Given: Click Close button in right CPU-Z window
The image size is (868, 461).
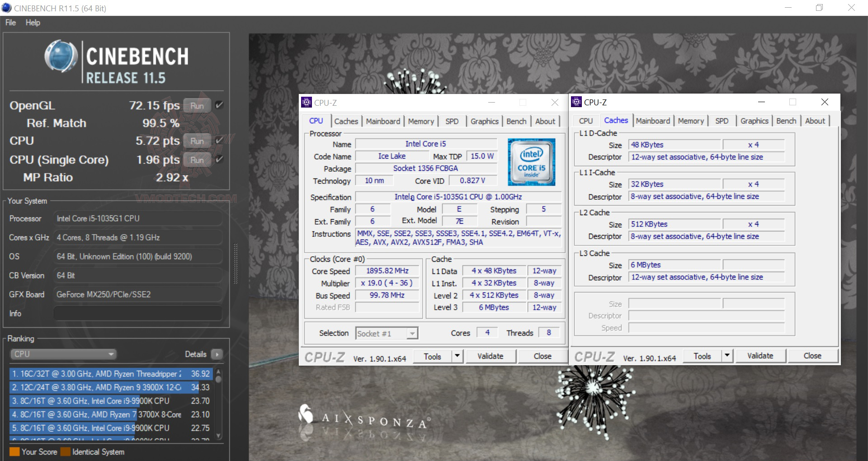Looking at the screenshot, I should pos(812,356).
